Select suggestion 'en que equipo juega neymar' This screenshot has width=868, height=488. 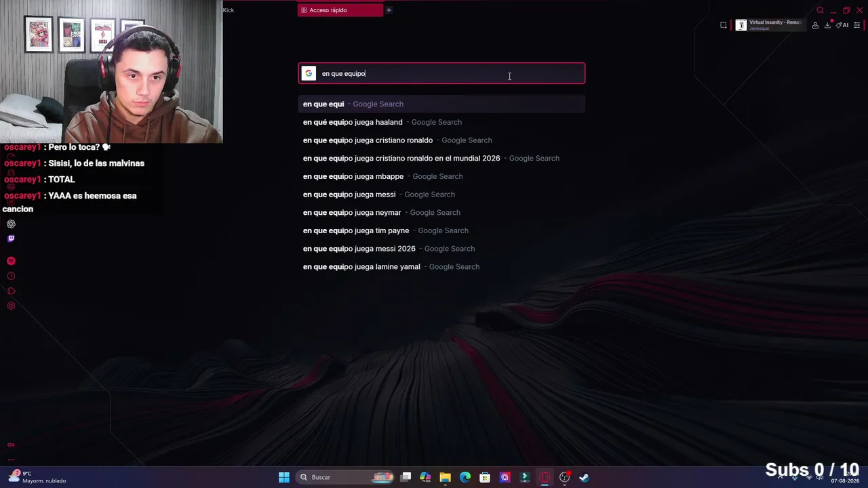441,212
